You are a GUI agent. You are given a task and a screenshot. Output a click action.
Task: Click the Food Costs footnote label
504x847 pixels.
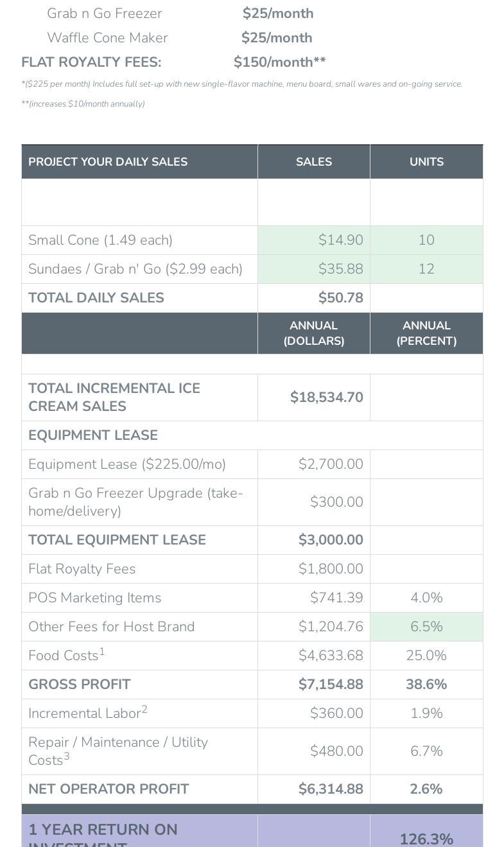[x=66, y=656]
